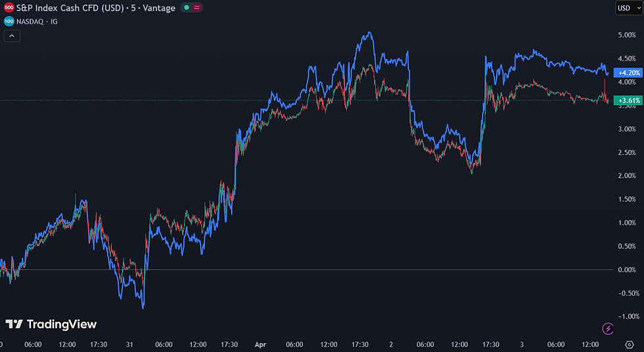Collapse the legend with the chevron button
This screenshot has height=352, width=644.
pyautogui.click(x=12, y=36)
